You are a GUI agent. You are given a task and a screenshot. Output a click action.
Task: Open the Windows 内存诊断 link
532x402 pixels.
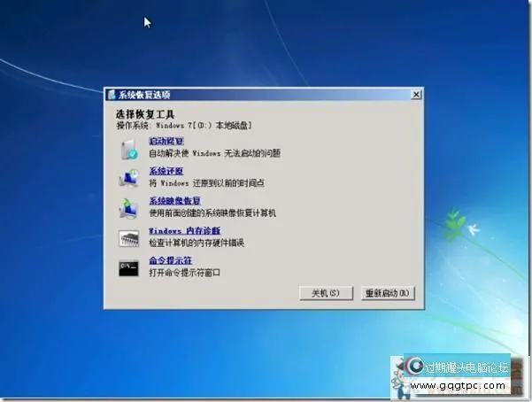coord(185,231)
